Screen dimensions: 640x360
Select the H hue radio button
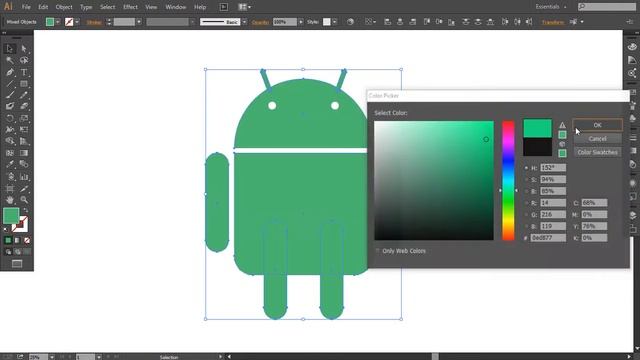(x=526, y=168)
